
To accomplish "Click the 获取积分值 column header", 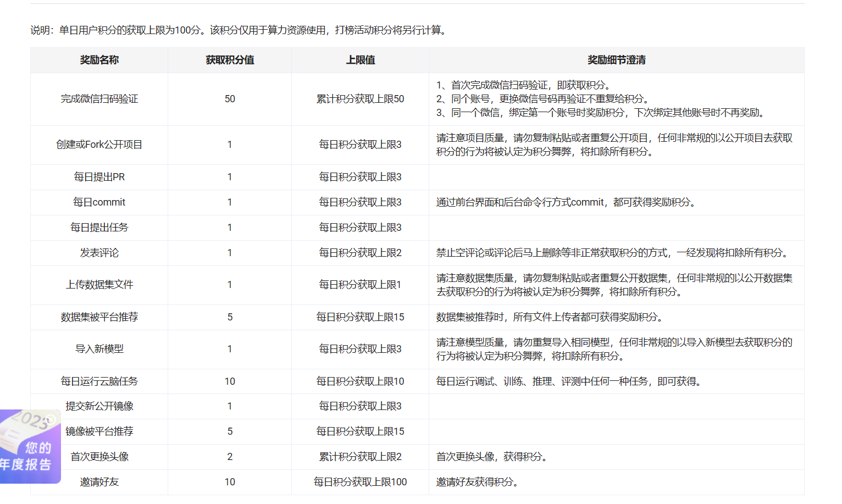I will pos(230,60).
